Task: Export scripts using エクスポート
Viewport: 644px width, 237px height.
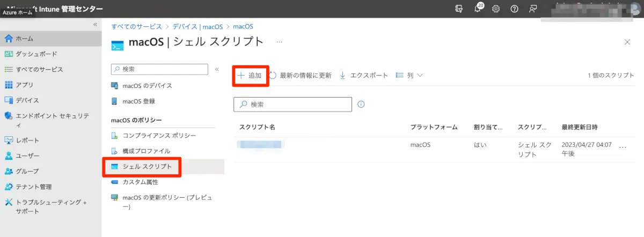Action: click(x=364, y=76)
